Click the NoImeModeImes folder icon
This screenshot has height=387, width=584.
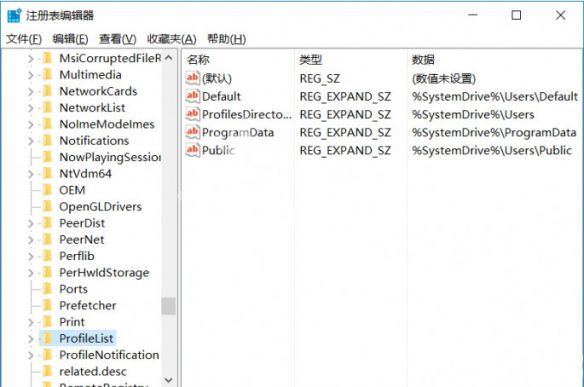click(x=47, y=124)
